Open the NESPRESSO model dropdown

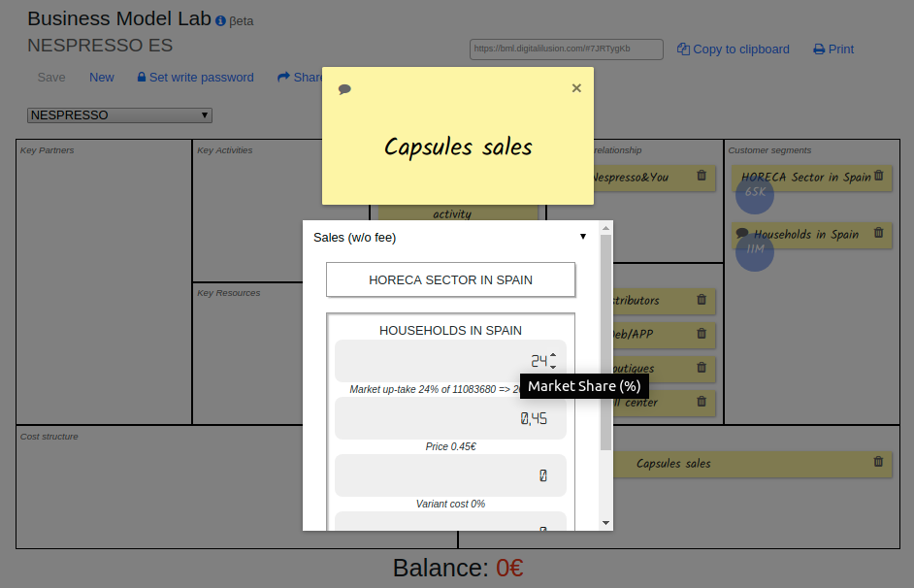[x=119, y=115]
